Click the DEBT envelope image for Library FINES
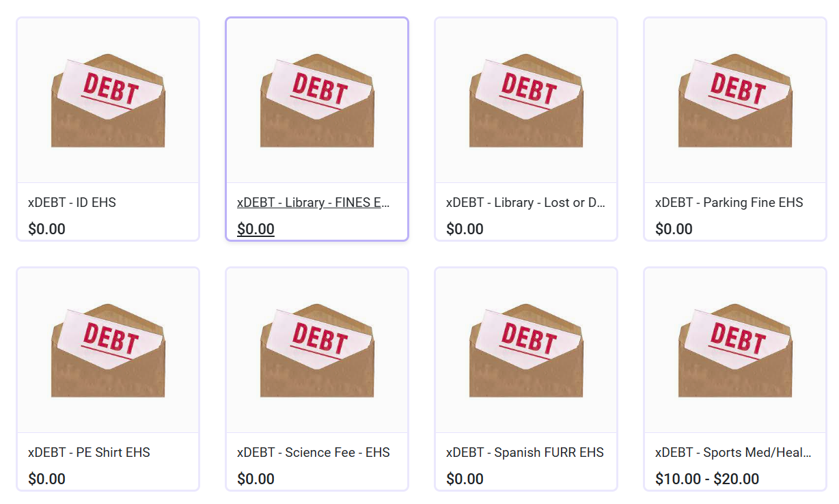The height and width of the screenshot is (504, 839). tap(316, 99)
